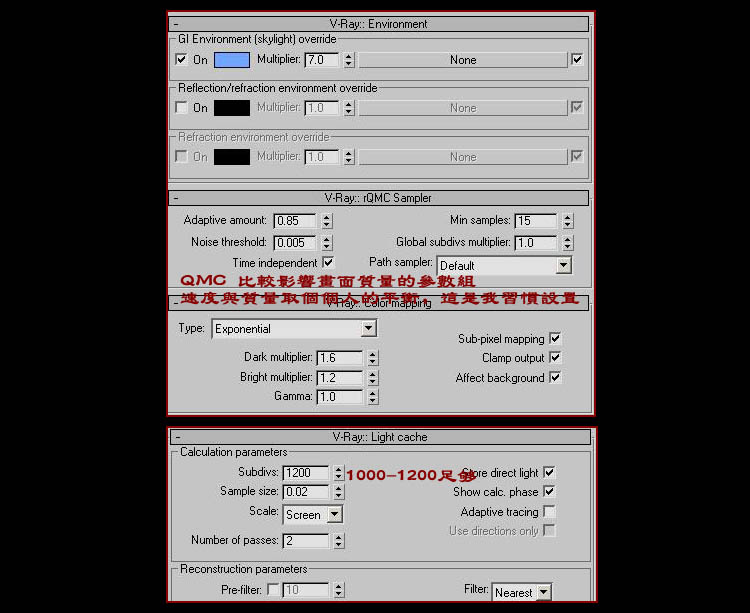The height and width of the screenshot is (613, 750).
Task: Collapse the V-Ray:: Environment rollout
Action: pos(379,24)
